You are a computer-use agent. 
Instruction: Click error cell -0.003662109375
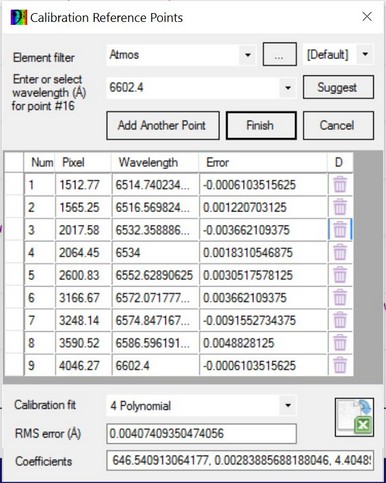263,230
